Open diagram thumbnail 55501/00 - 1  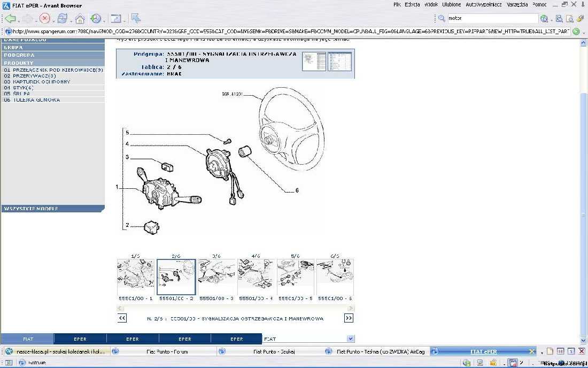pos(136,277)
